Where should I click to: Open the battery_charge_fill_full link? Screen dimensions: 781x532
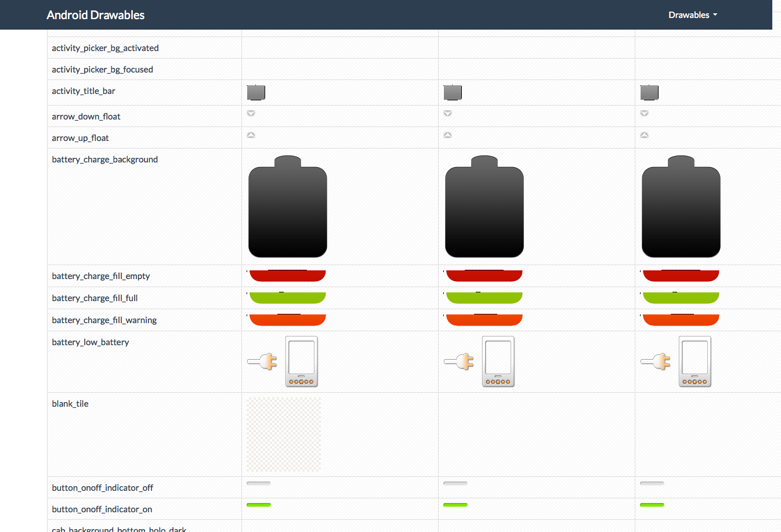95,298
